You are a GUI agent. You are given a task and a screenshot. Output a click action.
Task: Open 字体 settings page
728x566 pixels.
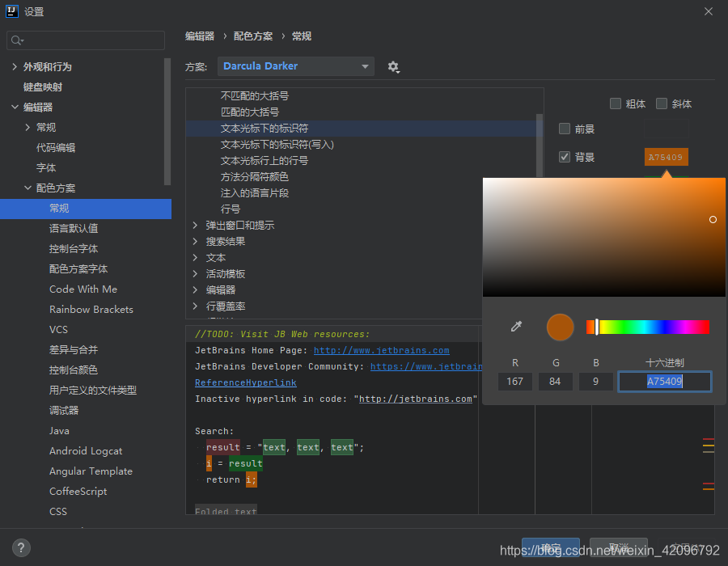point(46,167)
